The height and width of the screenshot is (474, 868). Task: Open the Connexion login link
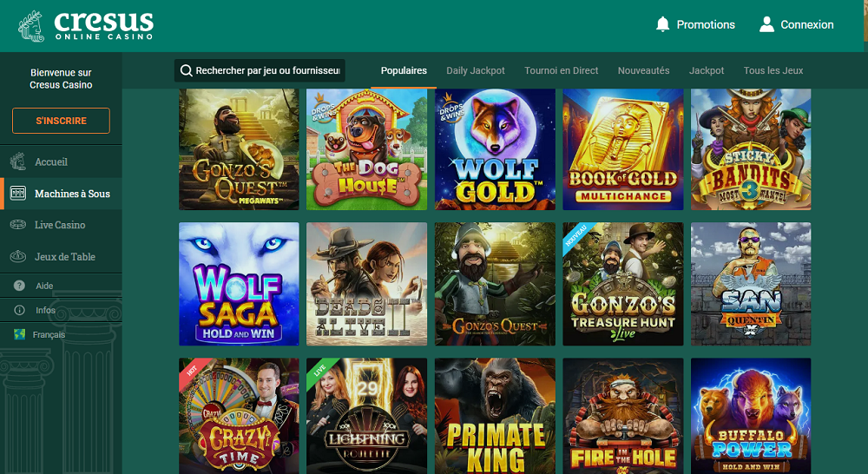[806, 24]
